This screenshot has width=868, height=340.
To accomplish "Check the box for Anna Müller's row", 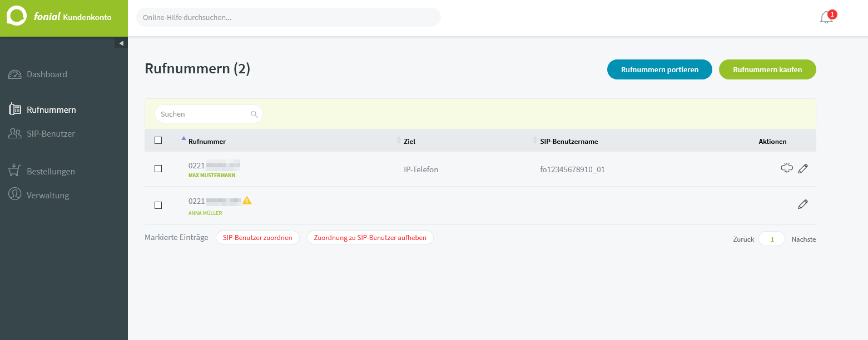I will point(158,205).
